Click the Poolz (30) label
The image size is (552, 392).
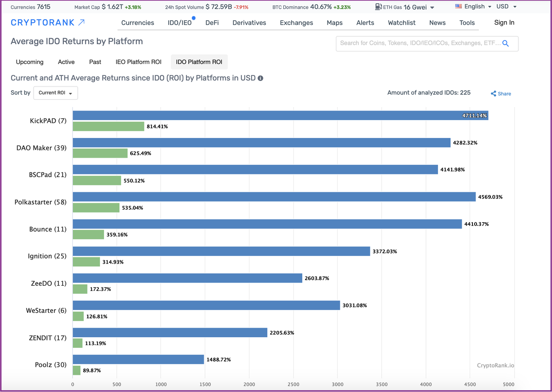[51, 365]
